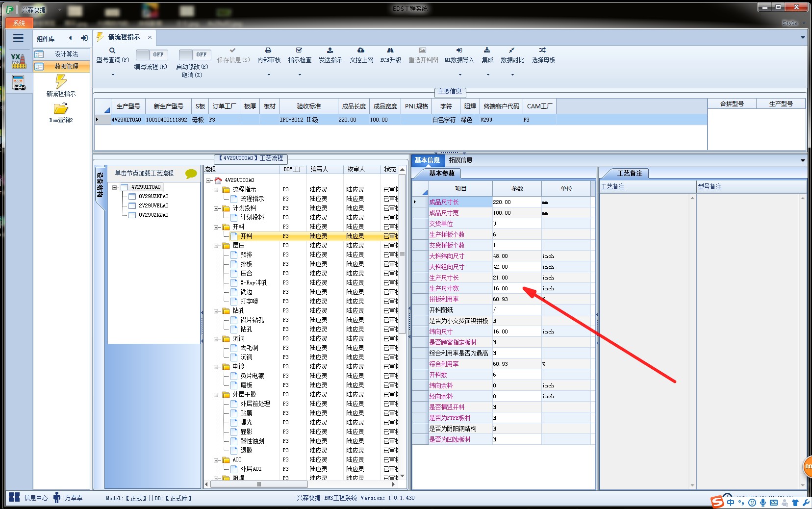Click the 型号查询(F) search icon

(x=112, y=50)
